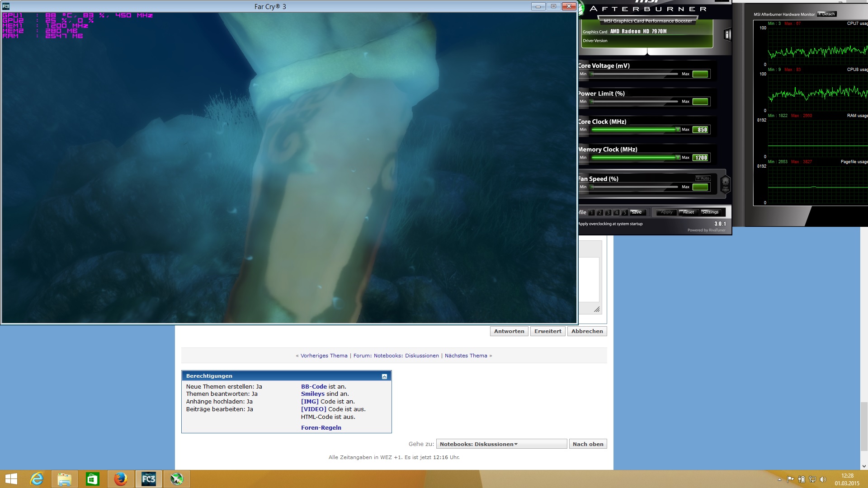Open the MSI Afterburner taskbar icon
Viewport: 868px width, 488px height.
pos(177,479)
